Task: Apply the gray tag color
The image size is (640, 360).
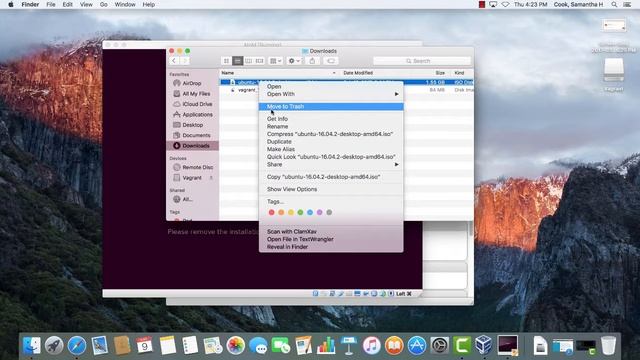Action: click(329, 212)
